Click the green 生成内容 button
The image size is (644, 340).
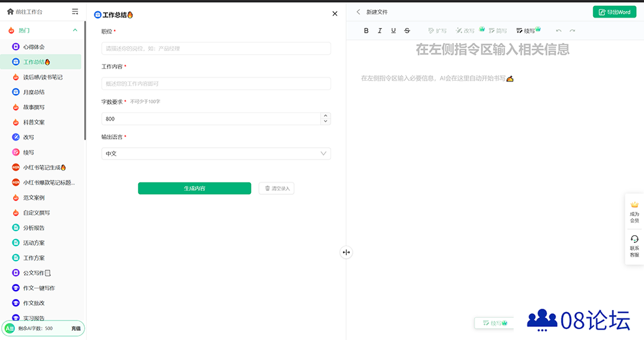(x=194, y=188)
